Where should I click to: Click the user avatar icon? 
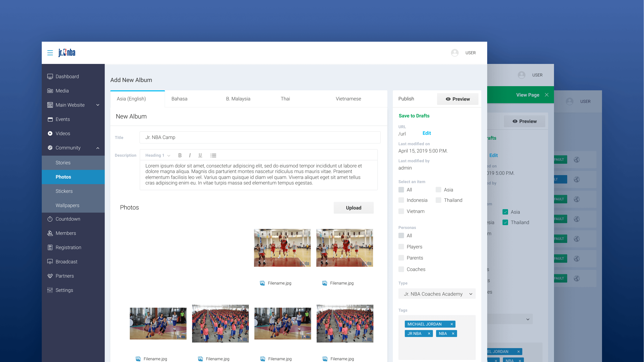coord(454,53)
